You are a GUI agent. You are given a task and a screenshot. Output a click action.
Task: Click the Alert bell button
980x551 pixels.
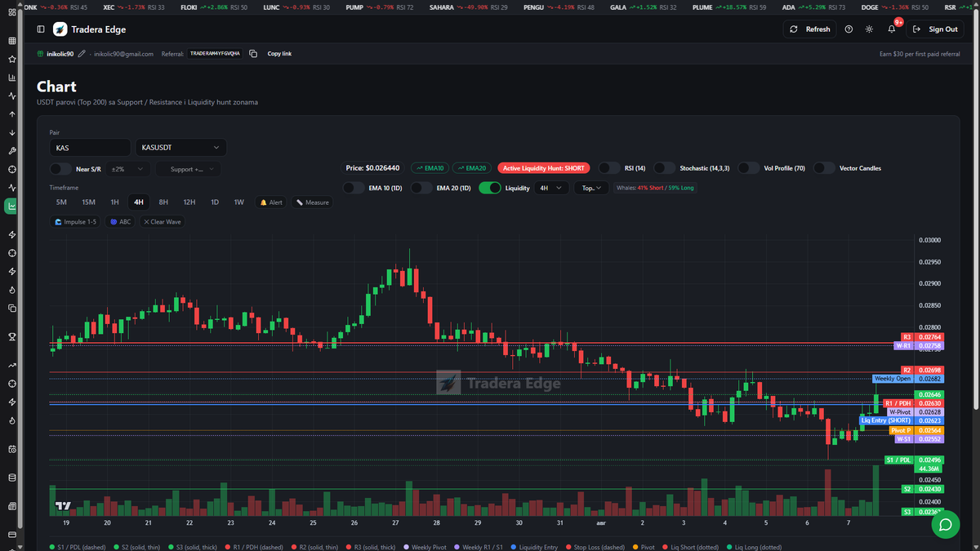point(271,202)
